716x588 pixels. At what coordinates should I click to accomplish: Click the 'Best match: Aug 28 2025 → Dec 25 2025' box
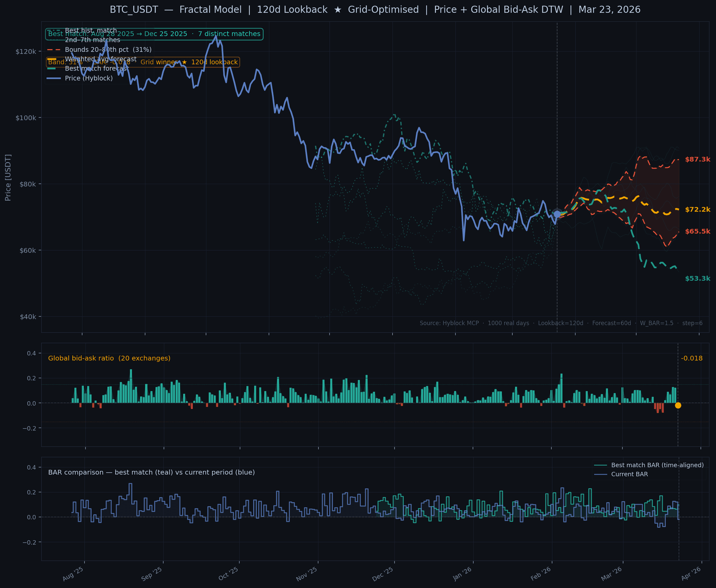pos(154,34)
